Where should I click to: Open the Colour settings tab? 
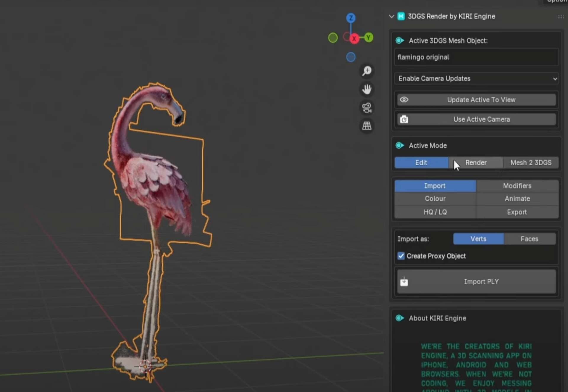[435, 199]
